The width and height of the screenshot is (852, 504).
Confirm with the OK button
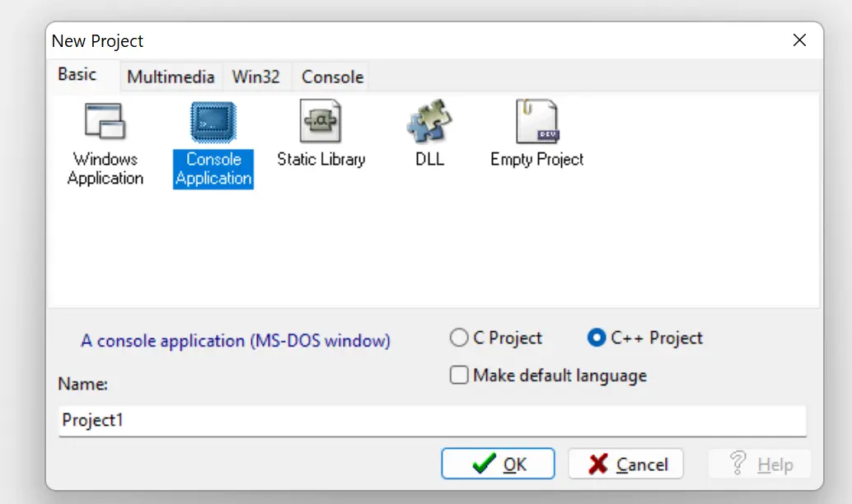498,464
